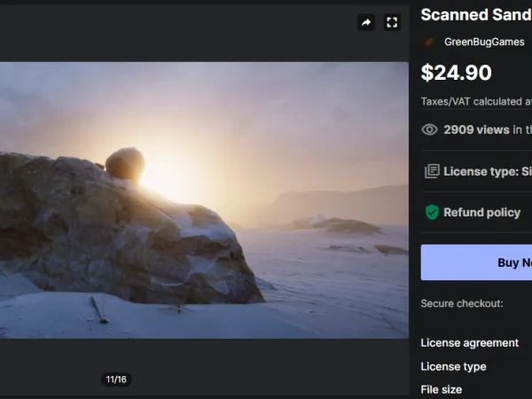
Task: Click the 2909 views text
Action: tap(476, 129)
